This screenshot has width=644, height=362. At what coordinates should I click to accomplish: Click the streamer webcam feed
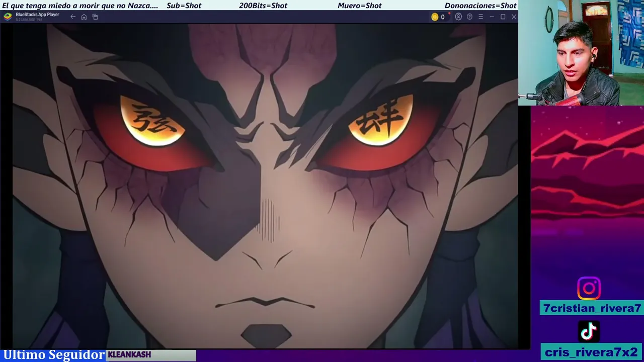click(581, 53)
